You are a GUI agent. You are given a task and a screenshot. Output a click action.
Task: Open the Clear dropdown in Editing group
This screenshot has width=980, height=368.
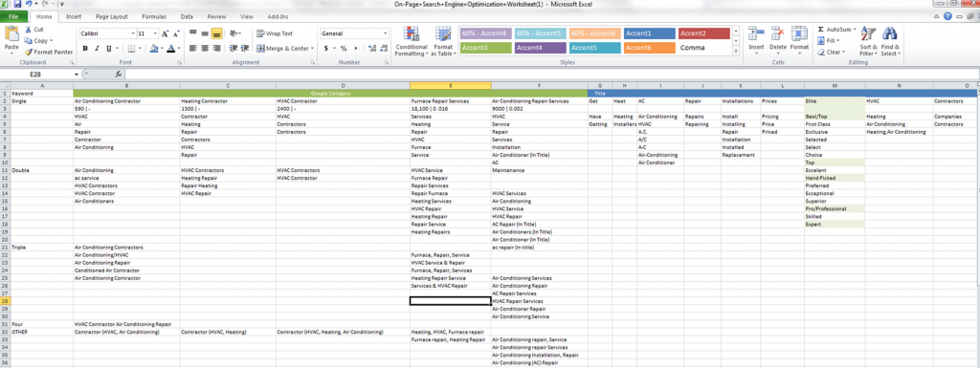coord(831,52)
